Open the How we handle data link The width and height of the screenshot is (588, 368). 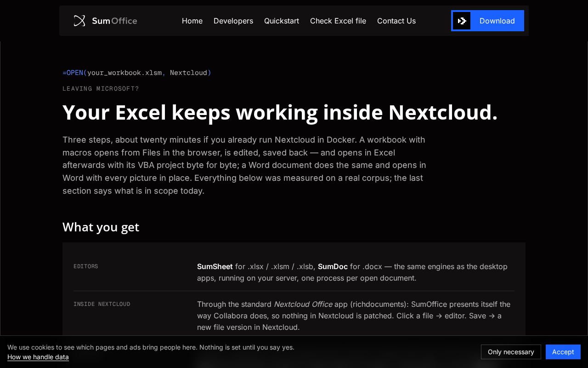38,357
